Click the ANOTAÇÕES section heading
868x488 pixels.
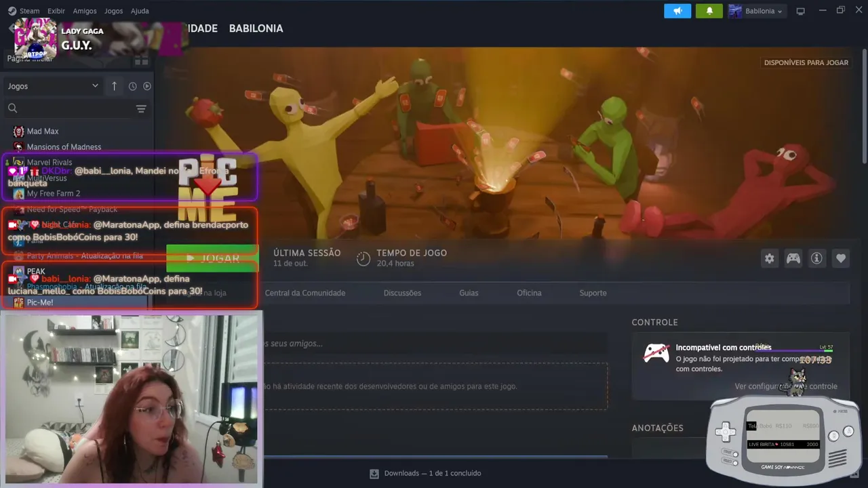(657, 428)
